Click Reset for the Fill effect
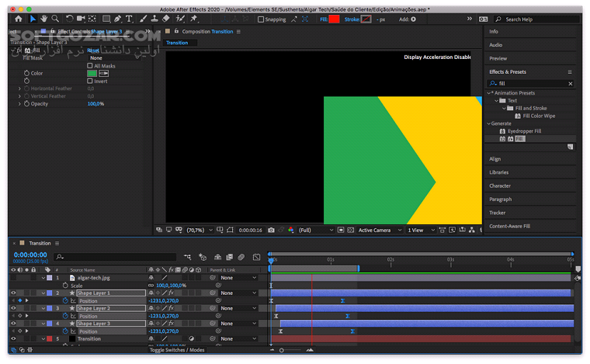 click(93, 50)
